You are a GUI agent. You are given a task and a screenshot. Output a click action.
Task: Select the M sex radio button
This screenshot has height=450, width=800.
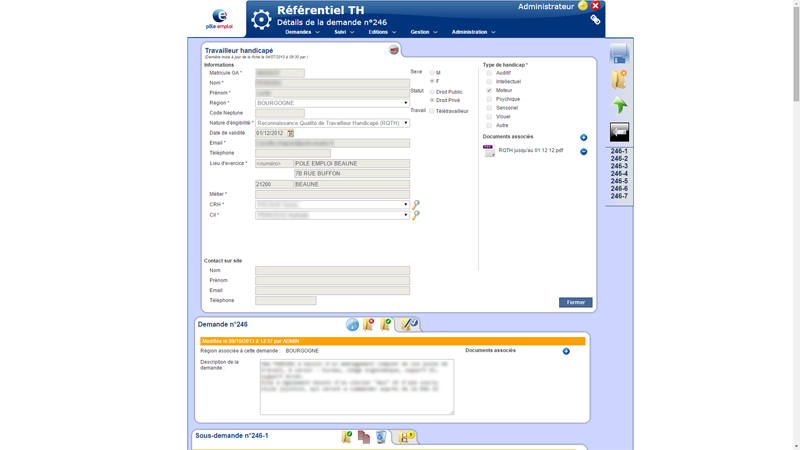point(432,73)
